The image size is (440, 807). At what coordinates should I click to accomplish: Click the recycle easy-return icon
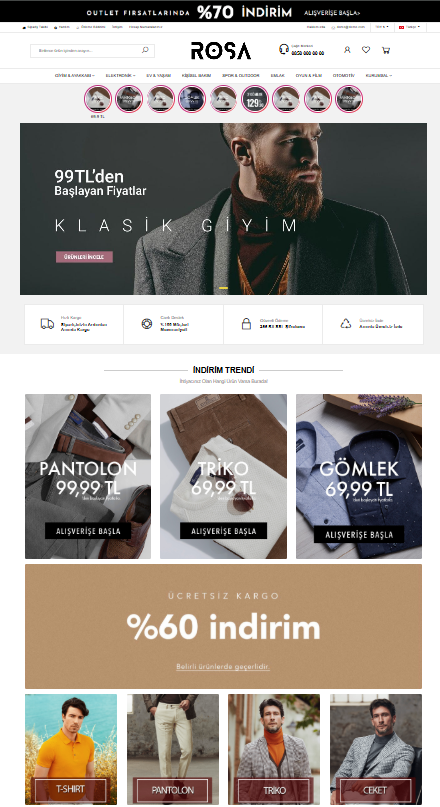click(346, 323)
